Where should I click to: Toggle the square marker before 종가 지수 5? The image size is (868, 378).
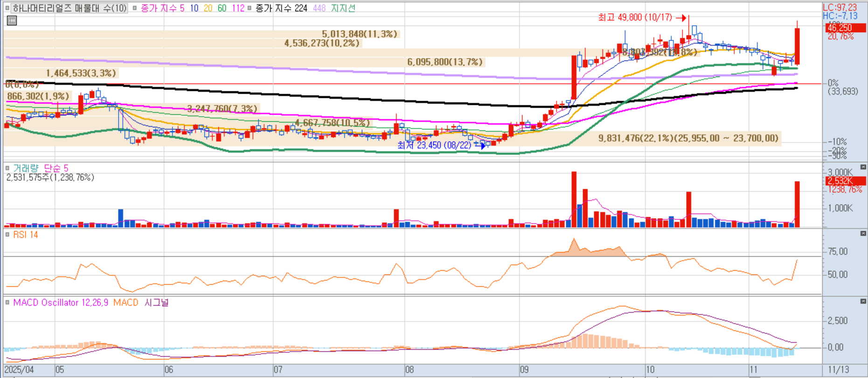(135, 8)
